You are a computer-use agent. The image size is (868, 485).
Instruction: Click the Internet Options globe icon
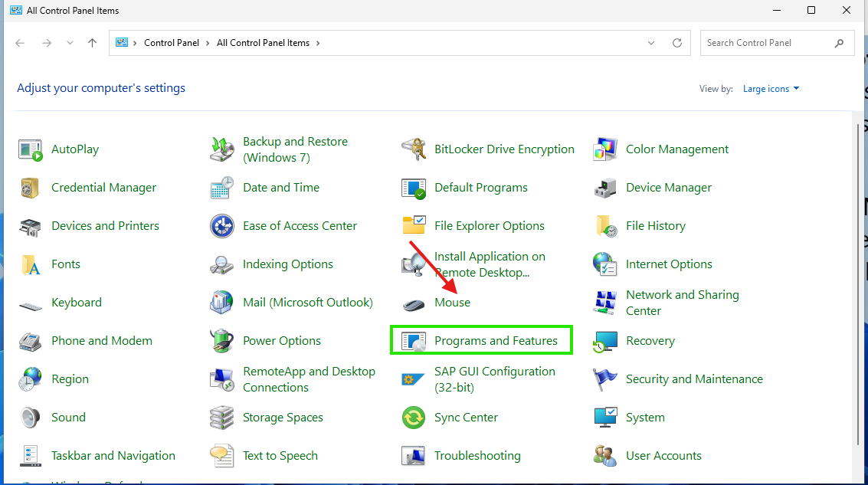click(x=605, y=264)
